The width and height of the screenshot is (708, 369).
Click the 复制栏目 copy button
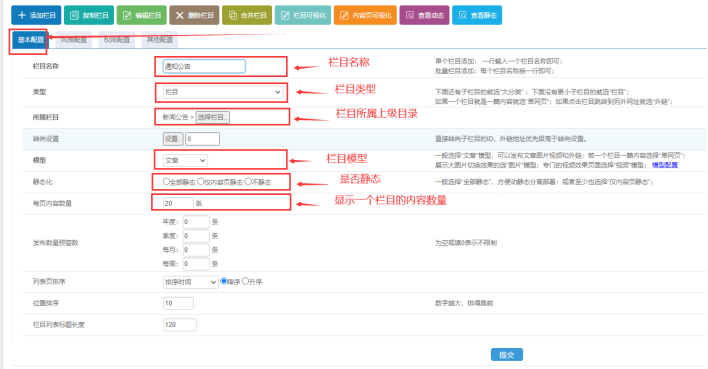pos(89,15)
